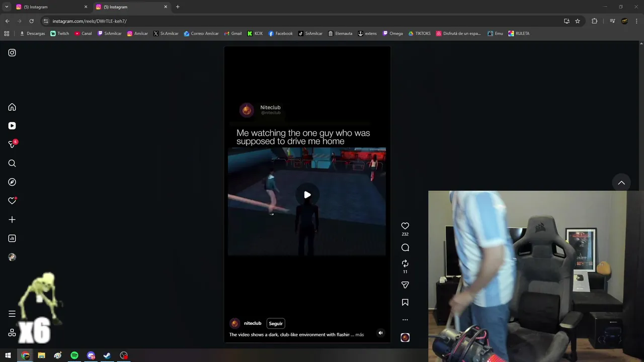Open Omega bookmark

393,34
